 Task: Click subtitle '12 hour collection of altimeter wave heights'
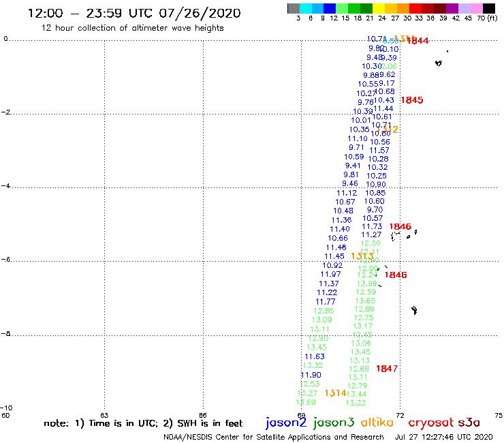pos(132,28)
